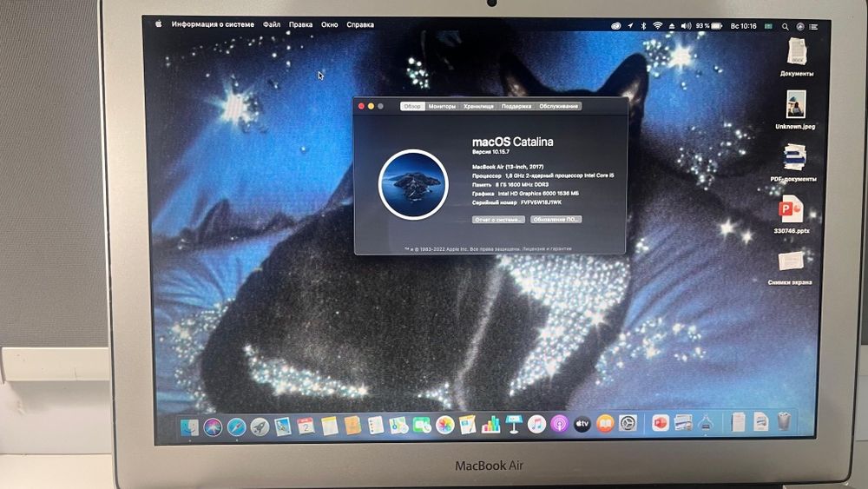Click Версия 10.15.7 version text

click(491, 152)
